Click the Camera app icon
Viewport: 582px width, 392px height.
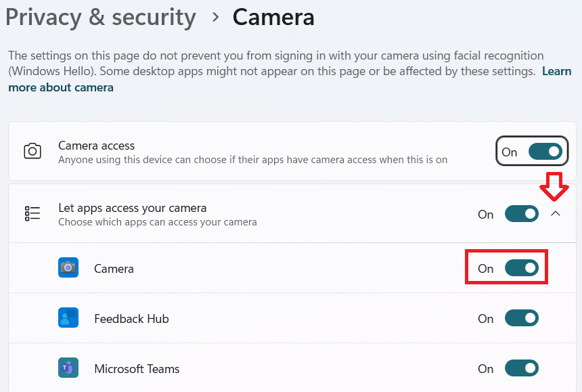coord(68,268)
